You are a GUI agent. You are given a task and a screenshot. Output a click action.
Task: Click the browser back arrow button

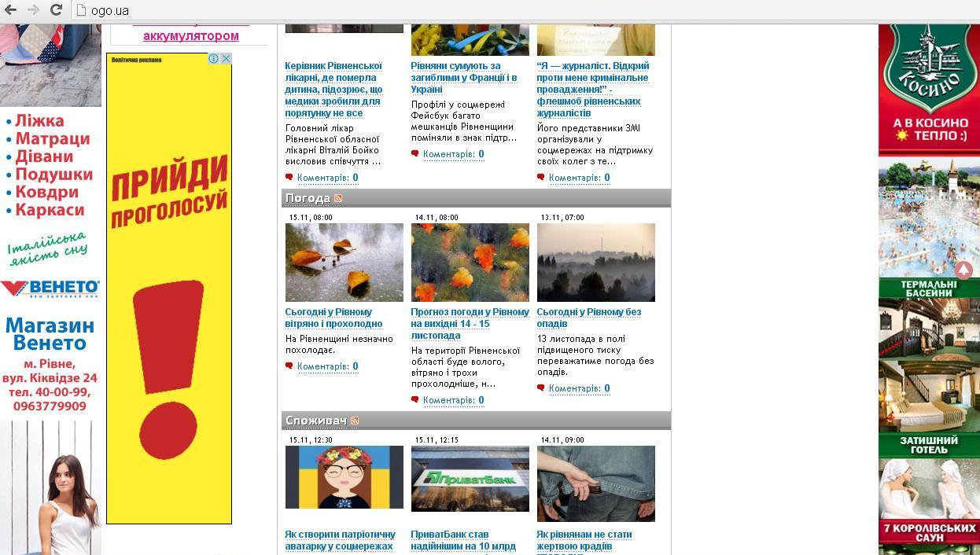pyautogui.click(x=11, y=10)
